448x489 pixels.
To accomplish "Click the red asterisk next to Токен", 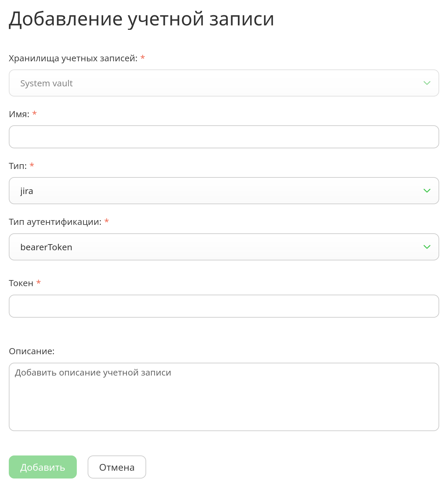I will pos(39,282).
